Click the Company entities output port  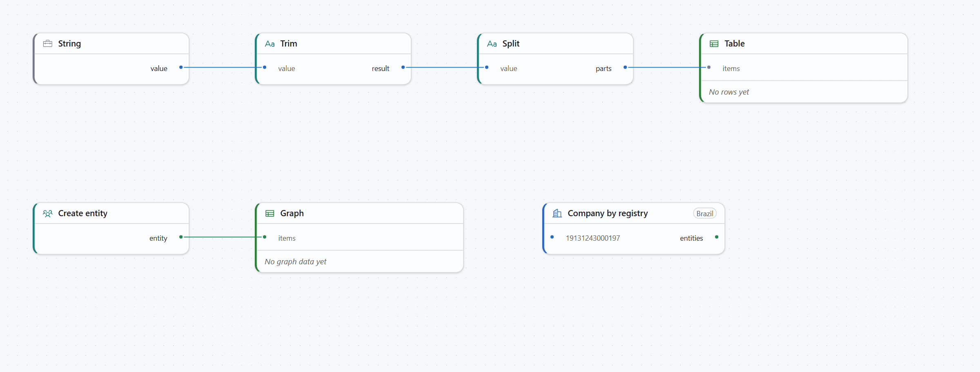717,237
